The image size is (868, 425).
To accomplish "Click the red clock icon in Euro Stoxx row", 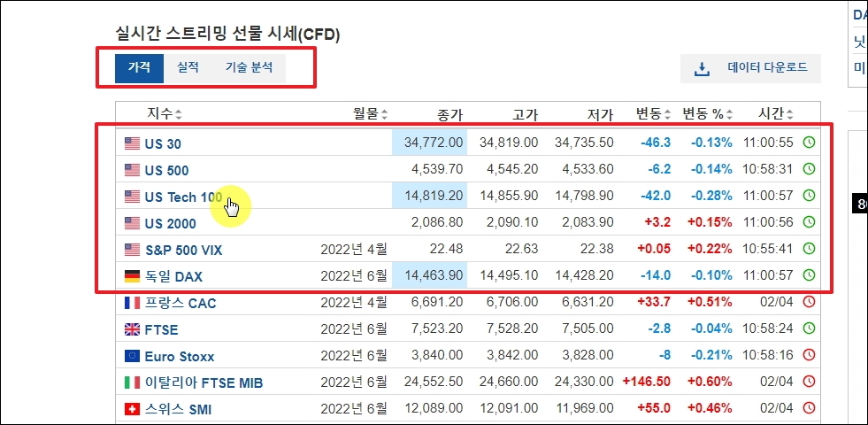I will coord(809,355).
